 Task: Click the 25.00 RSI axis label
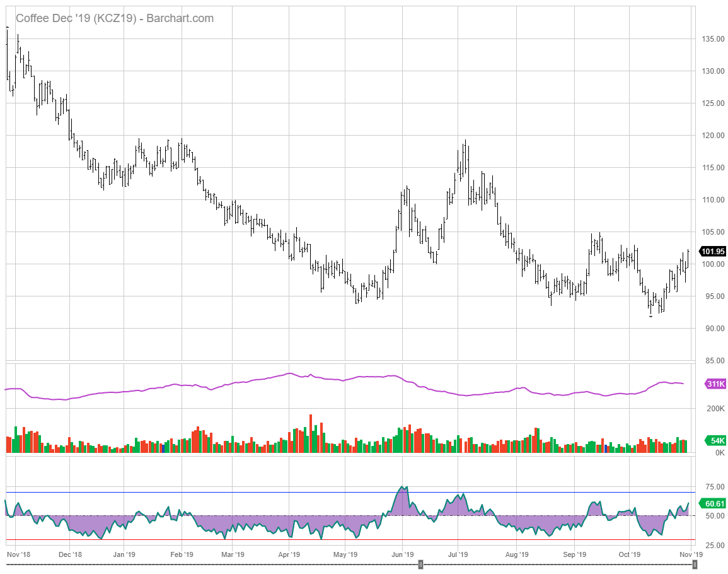coord(715,545)
